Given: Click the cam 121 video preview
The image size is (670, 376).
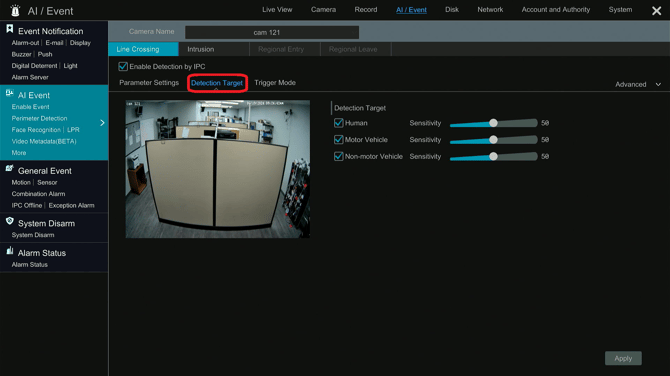Looking at the screenshot, I should [x=217, y=169].
